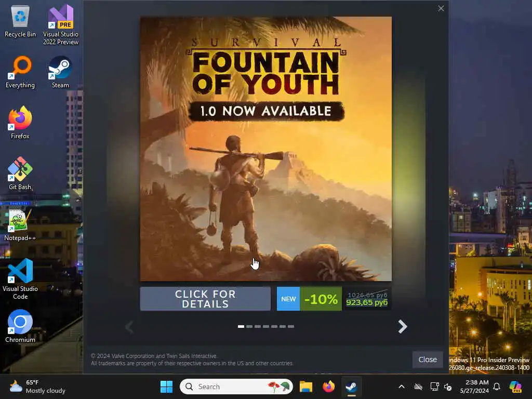The height and width of the screenshot is (399, 532).
Task: Select the Steam desktop shortcut
Action: (x=60, y=72)
